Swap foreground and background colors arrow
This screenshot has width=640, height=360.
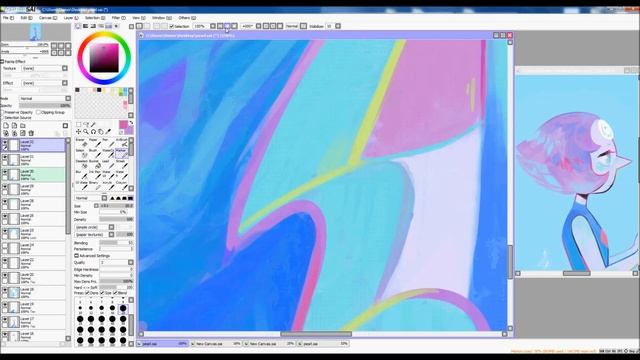tap(131, 122)
